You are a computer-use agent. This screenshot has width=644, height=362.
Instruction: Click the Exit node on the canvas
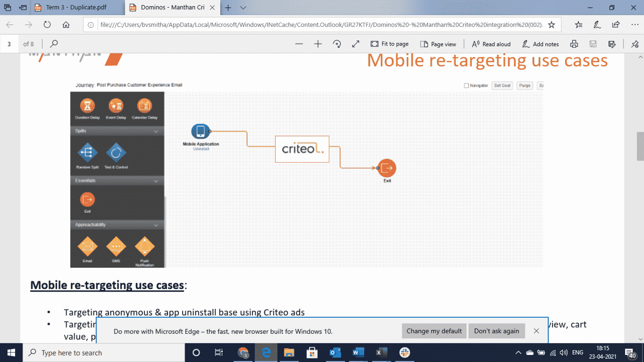tap(387, 169)
